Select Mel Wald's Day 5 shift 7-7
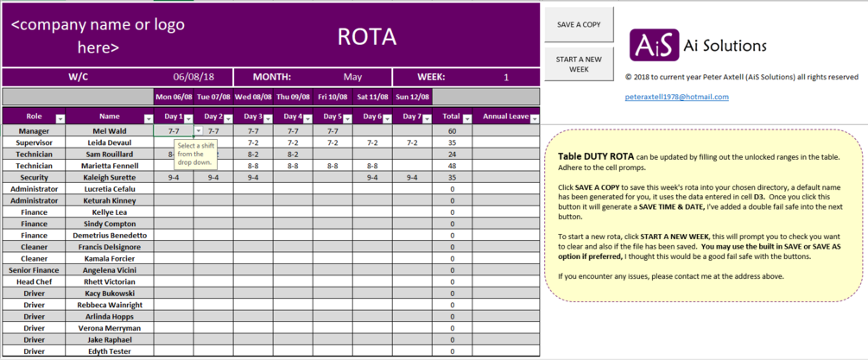The image size is (868, 360). click(x=333, y=131)
